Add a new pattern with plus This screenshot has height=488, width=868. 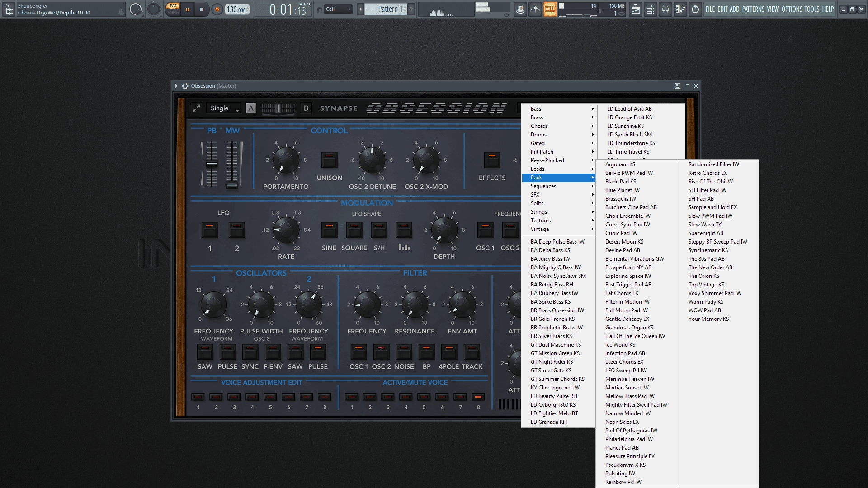[411, 9]
